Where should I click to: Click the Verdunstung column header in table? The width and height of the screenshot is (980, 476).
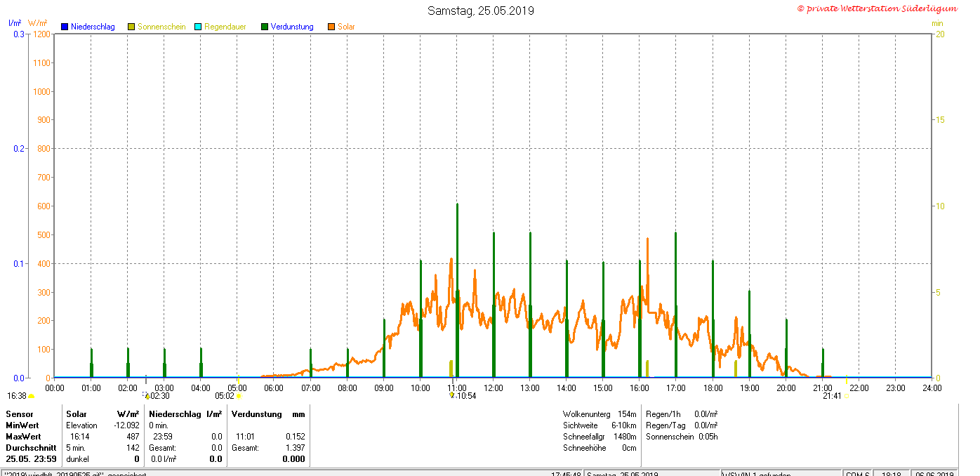click(257, 414)
